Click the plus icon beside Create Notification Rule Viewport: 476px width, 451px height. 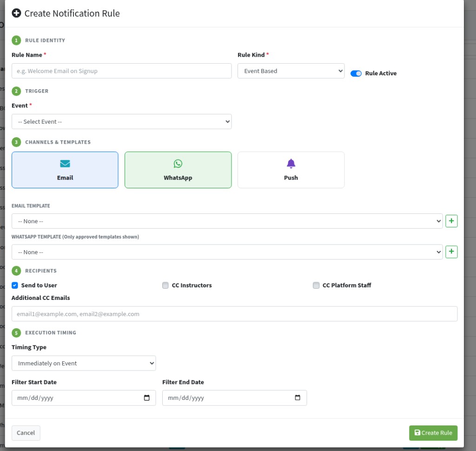pyautogui.click(x=16, y=13)
